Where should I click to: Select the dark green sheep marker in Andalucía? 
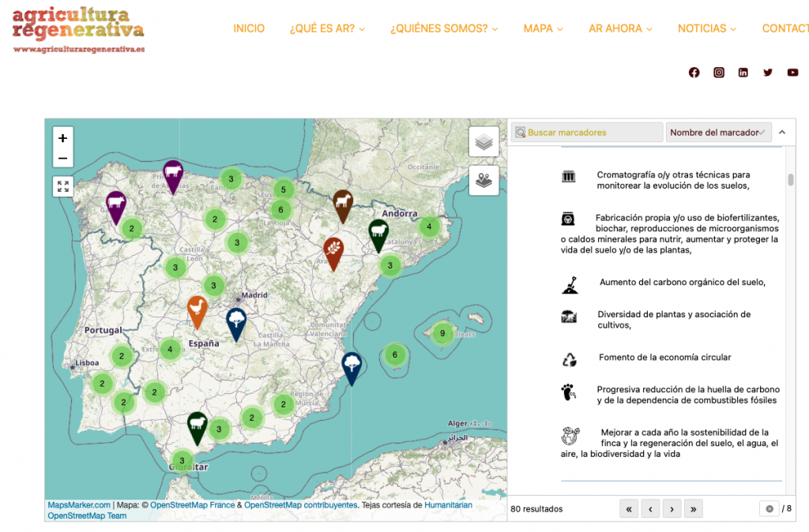click(x=197, y=427)
